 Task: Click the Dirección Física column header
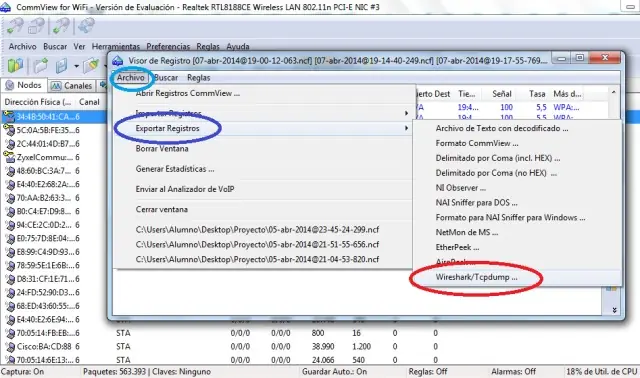(38, 102)
